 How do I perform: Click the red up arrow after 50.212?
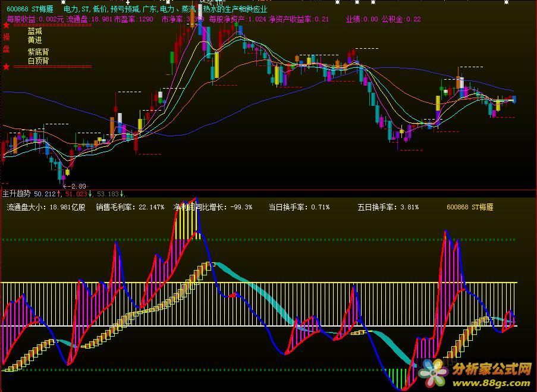coord(58,194)
